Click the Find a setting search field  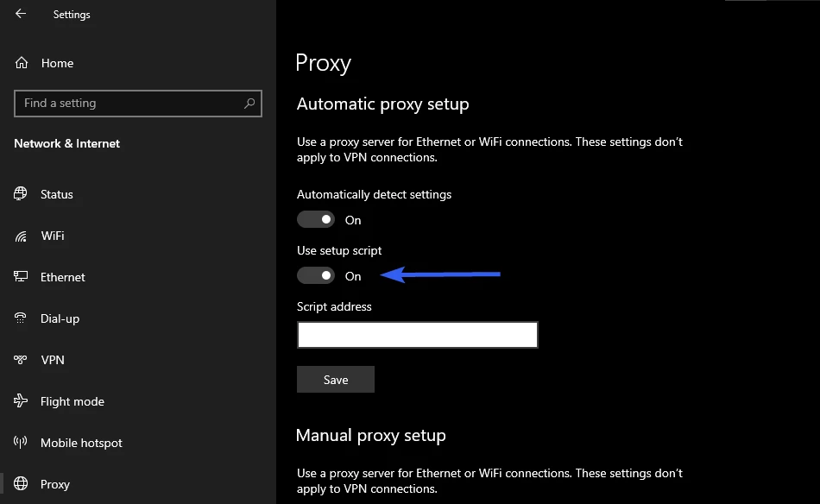pyautogui.click(x=129, y=104)
